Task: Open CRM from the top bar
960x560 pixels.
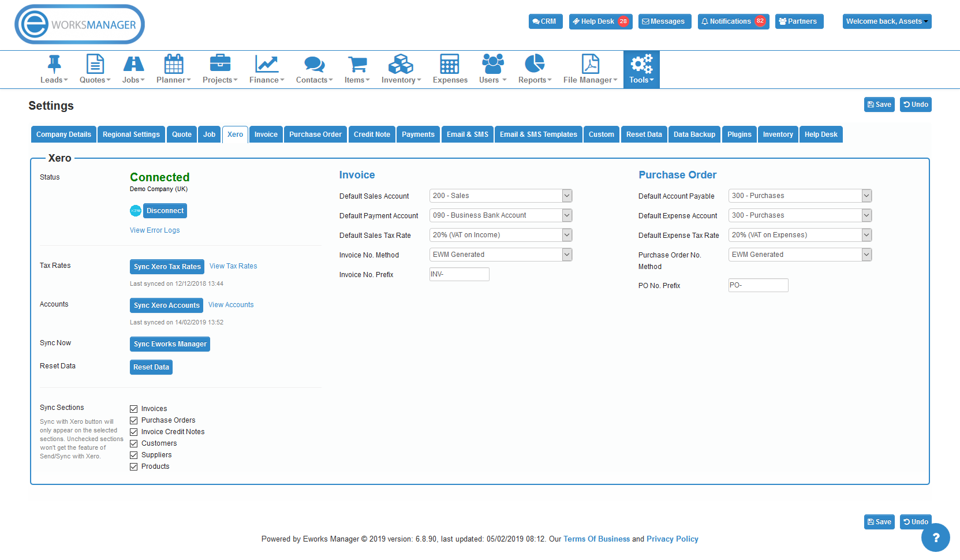Action: 545,21
